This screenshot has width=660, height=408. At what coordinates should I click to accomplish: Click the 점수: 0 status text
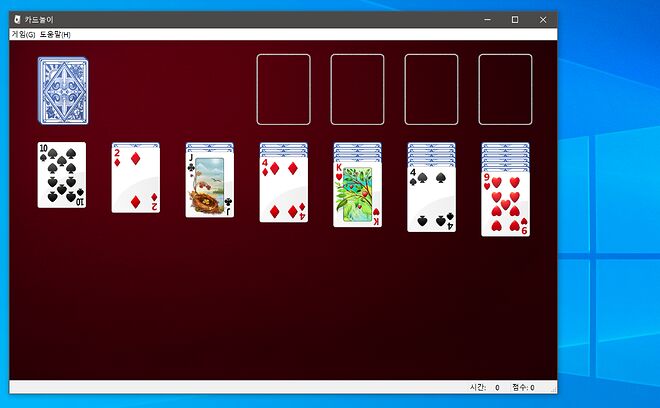click(x=523, y=387)
